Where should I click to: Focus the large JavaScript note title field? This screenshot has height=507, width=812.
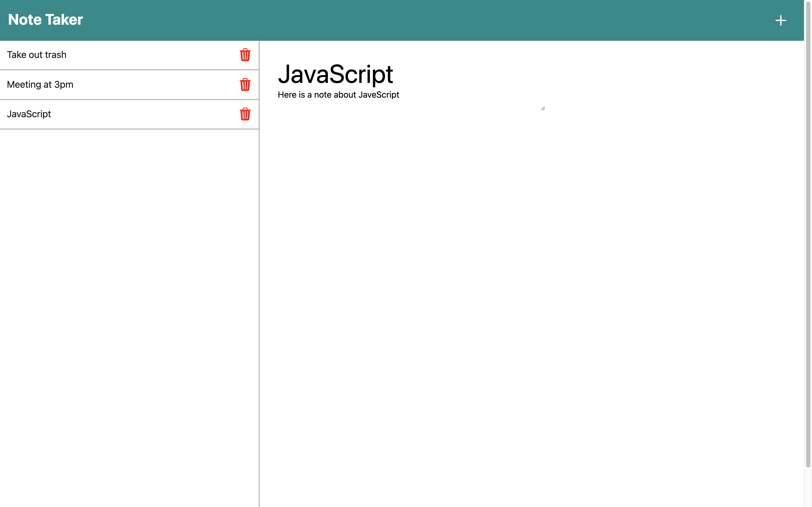point(335,74)
